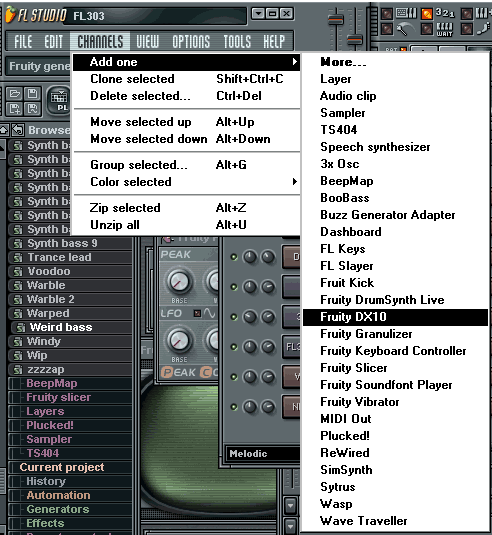Choose Zip selected menu entry

[187, 208]
